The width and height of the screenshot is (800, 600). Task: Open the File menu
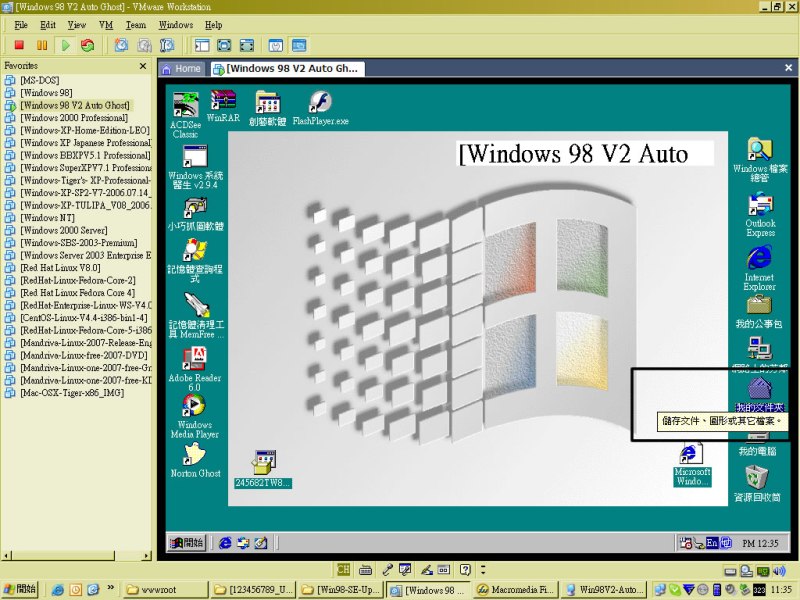click(21, 24)
